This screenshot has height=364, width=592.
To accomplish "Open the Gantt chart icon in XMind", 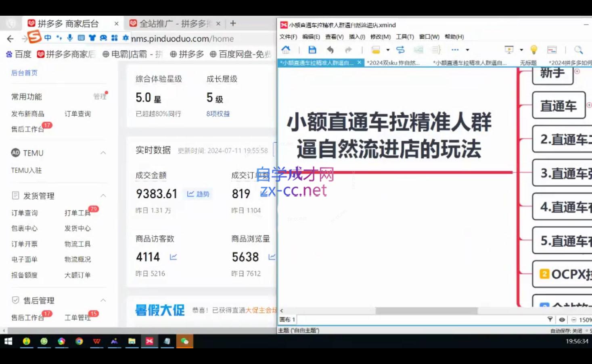I will [552, 50].
